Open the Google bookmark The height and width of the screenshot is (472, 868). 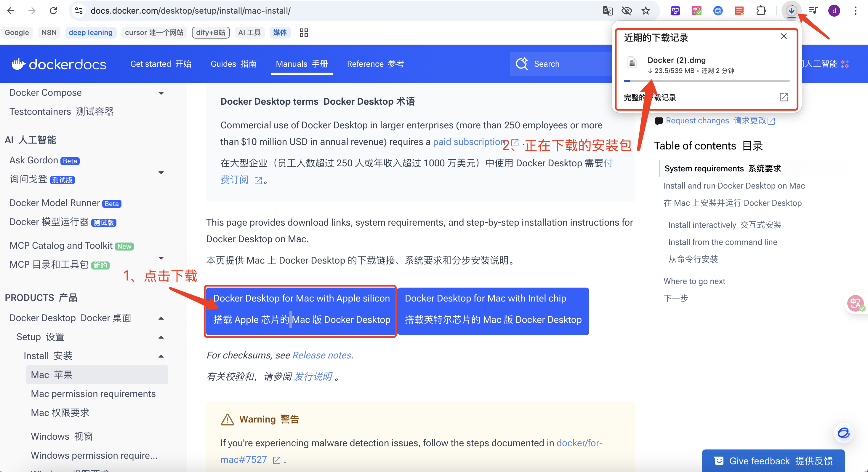(x=17, y=32)
